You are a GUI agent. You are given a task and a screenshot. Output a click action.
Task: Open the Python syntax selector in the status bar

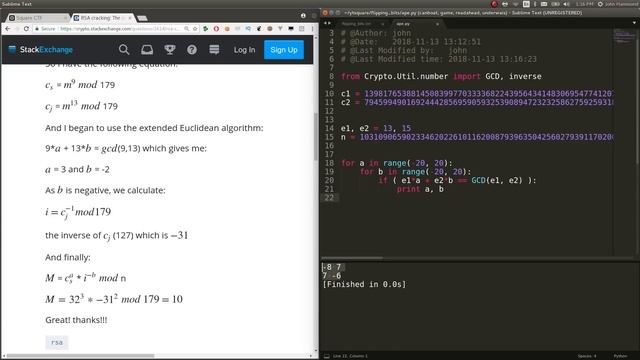pos(620,356)
